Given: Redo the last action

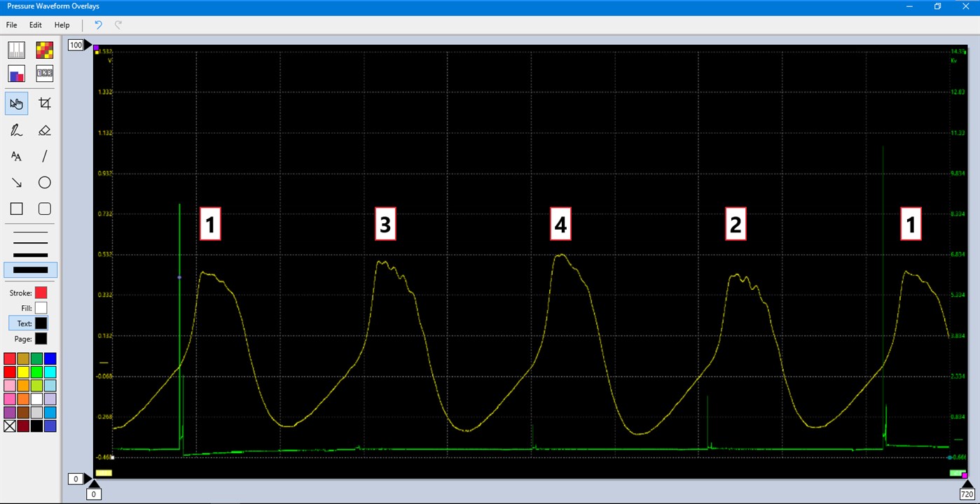Looking at the screenshot, I should [x=117, y=24].
